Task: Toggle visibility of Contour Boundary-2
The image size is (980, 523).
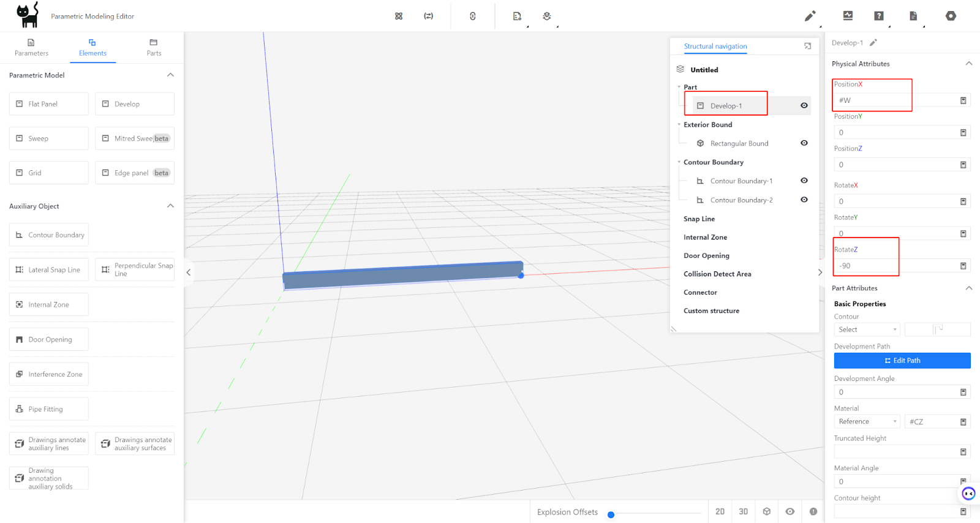Action: tap(804, 200)
